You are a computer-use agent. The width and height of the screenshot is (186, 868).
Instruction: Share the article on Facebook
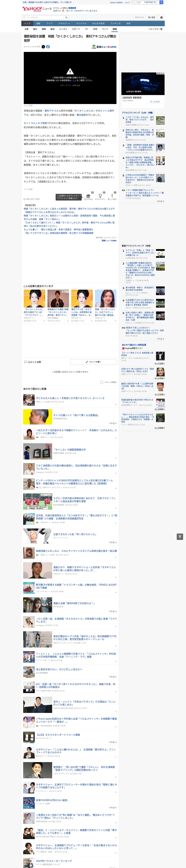[x=48, y=47]
